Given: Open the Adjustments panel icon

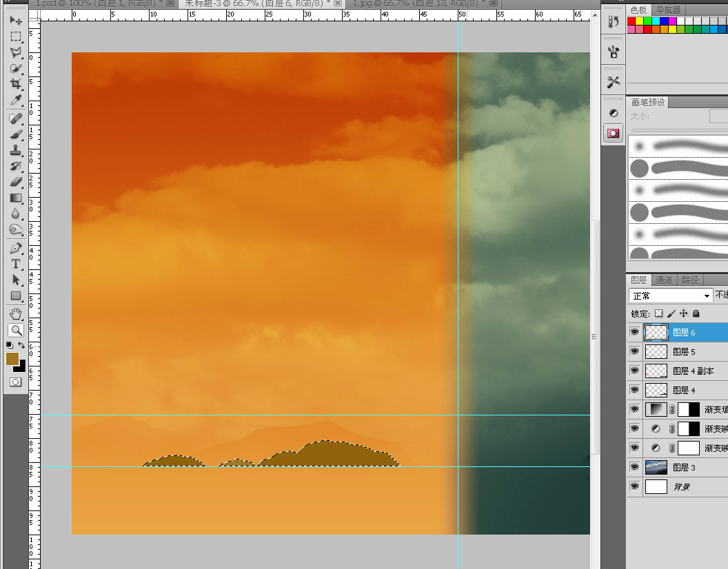Looking at the screenshot, I should pos(614,113).
